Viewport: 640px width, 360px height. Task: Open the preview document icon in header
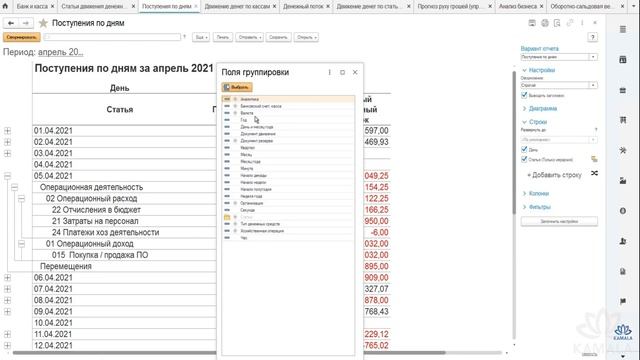(x=557, y=23)
